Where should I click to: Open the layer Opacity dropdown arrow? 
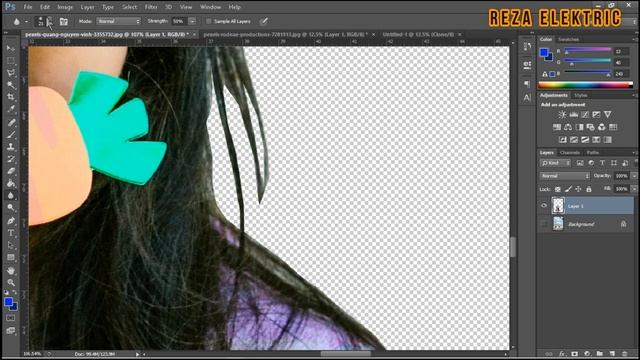634,176
